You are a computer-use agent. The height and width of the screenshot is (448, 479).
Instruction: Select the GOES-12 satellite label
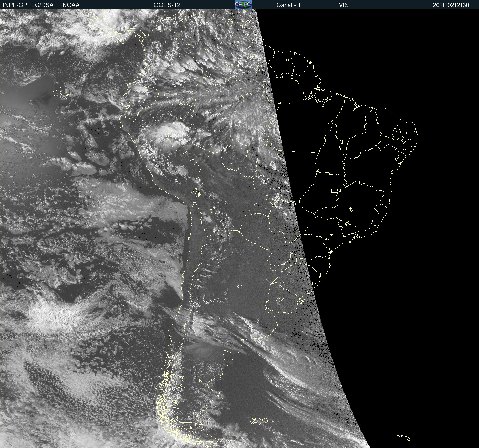pyautogui.click(x=167, y=5)
